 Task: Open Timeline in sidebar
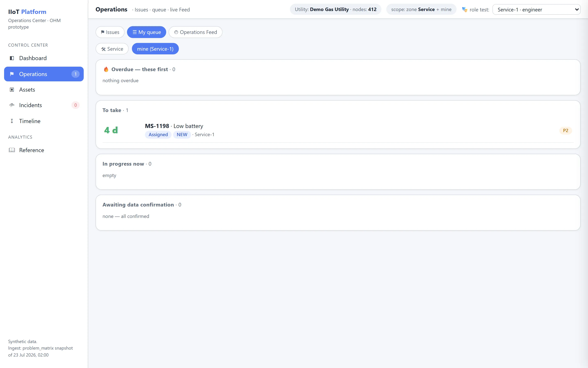click(x=44, y=121)
